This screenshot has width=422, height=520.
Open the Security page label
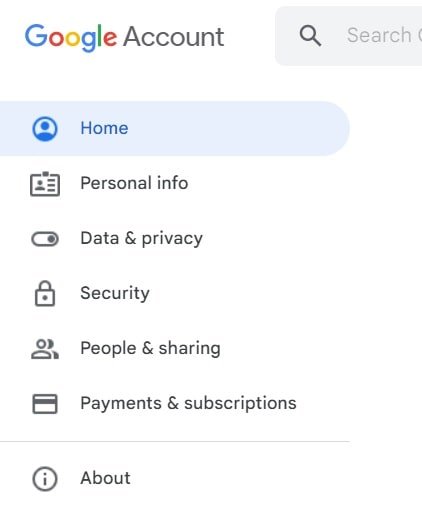pos(115,293)
